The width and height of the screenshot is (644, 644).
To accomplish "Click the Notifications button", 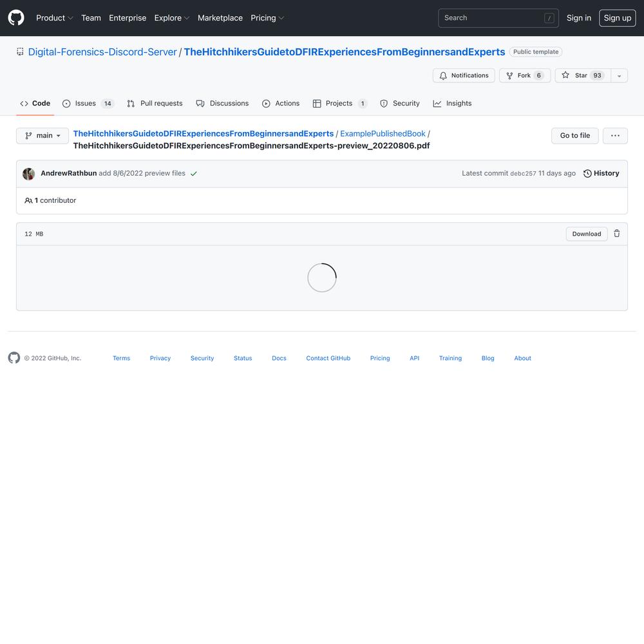I will click(464, 75).
